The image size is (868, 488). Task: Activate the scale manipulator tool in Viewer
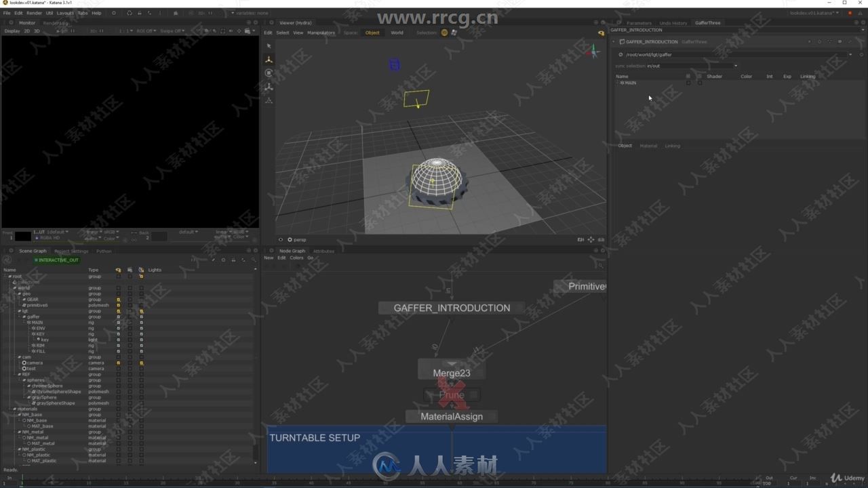click(269, 87)
